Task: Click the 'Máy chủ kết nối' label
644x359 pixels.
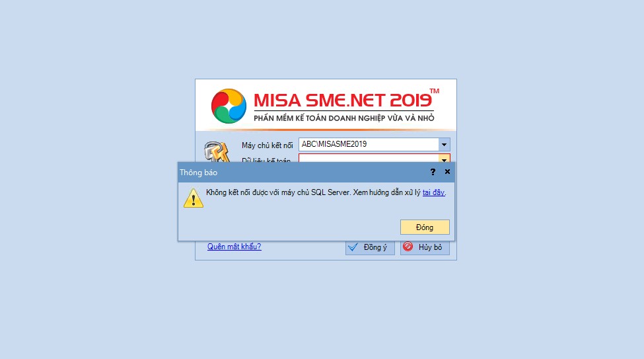Action: 267,145
